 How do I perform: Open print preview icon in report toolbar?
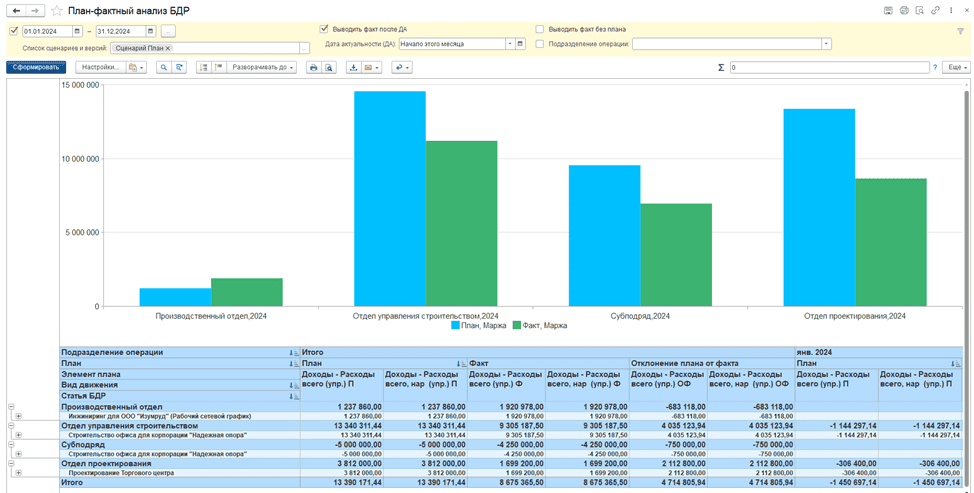pos(328,68)
